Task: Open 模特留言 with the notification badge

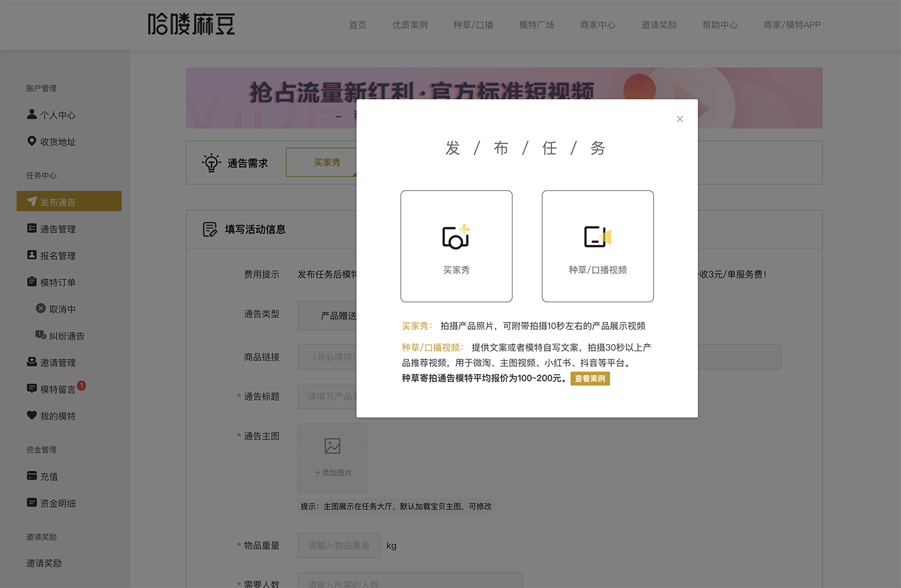Action: (x=31, y=388)
